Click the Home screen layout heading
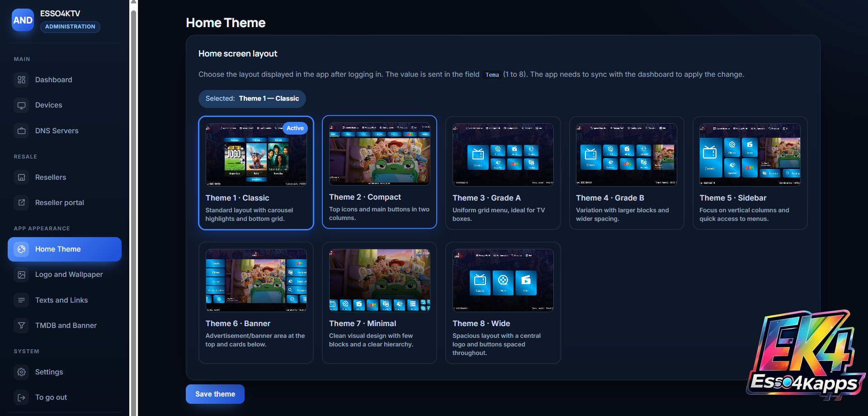 point(238,54)
